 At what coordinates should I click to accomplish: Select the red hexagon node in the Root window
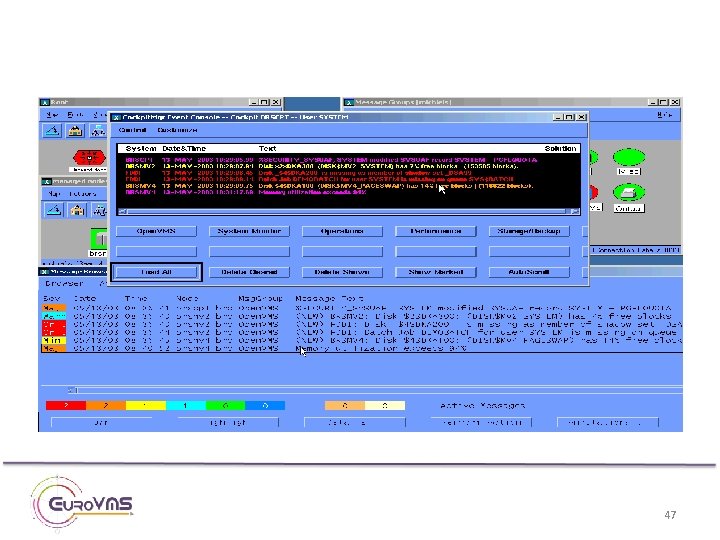tap(89, 158)
